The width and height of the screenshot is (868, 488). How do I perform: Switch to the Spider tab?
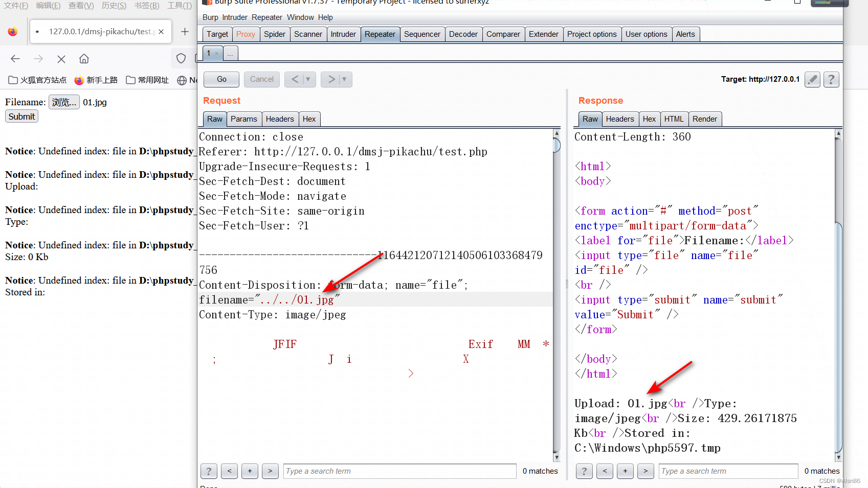pos(275,34)
